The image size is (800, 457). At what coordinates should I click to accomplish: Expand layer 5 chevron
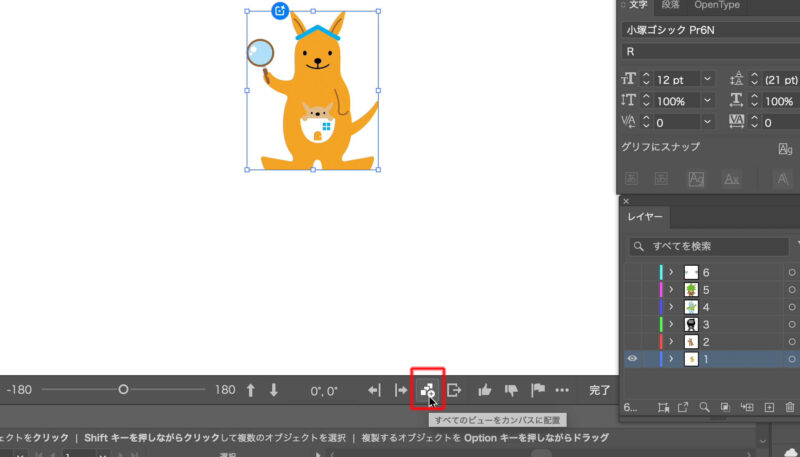pos(671,289)
